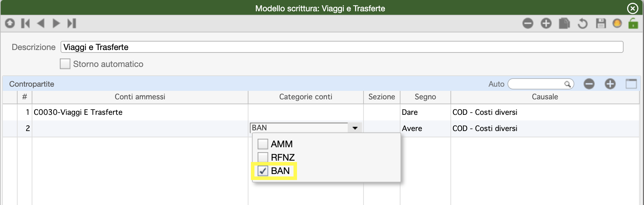Open the Categorie conti BAN dropdown arrow
644x205 pixels.
coord(355,128)
